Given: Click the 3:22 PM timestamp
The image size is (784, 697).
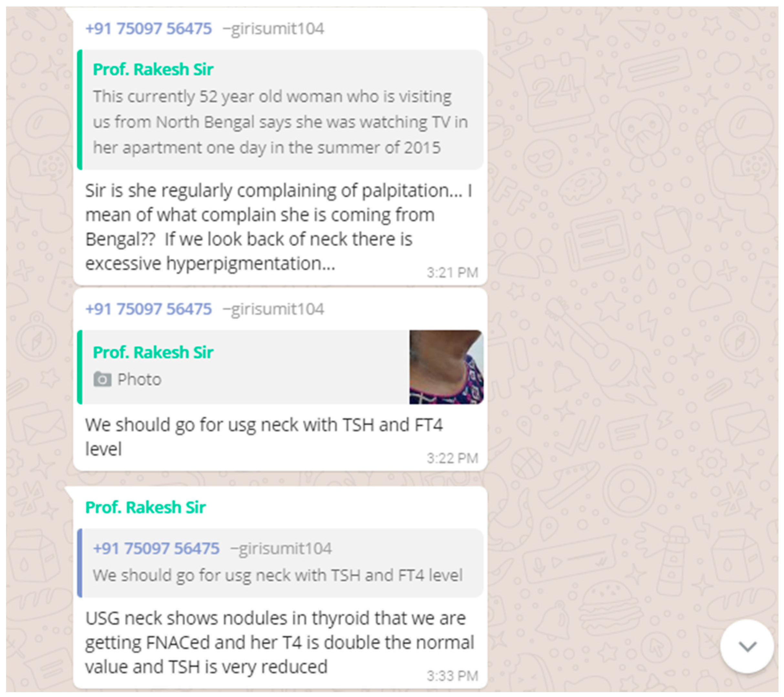Looking at the screenshot, I should click(x=452, y=458).
